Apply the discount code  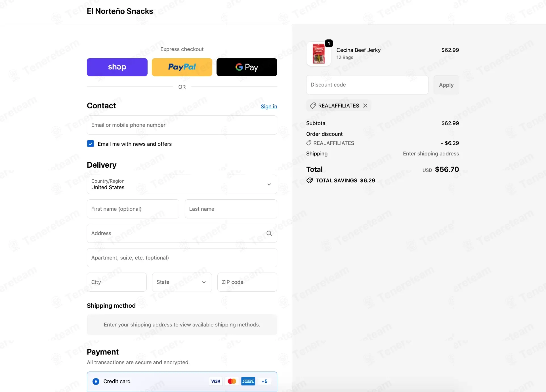tap(446, 85)
